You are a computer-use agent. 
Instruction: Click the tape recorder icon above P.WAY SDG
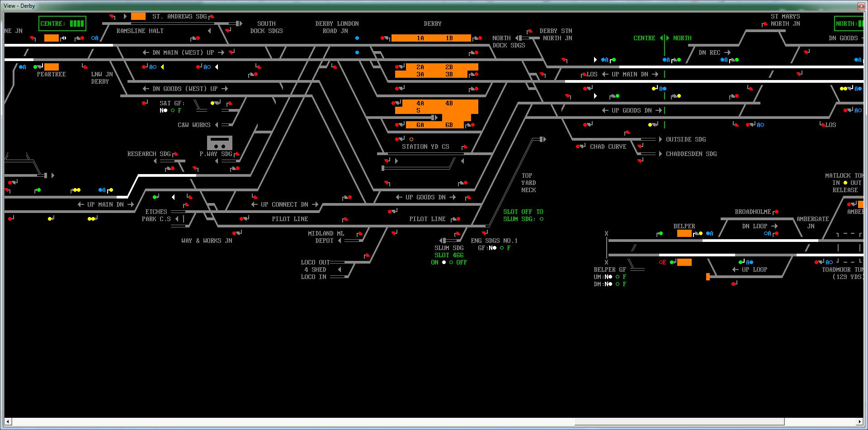(x=220, y=142)
